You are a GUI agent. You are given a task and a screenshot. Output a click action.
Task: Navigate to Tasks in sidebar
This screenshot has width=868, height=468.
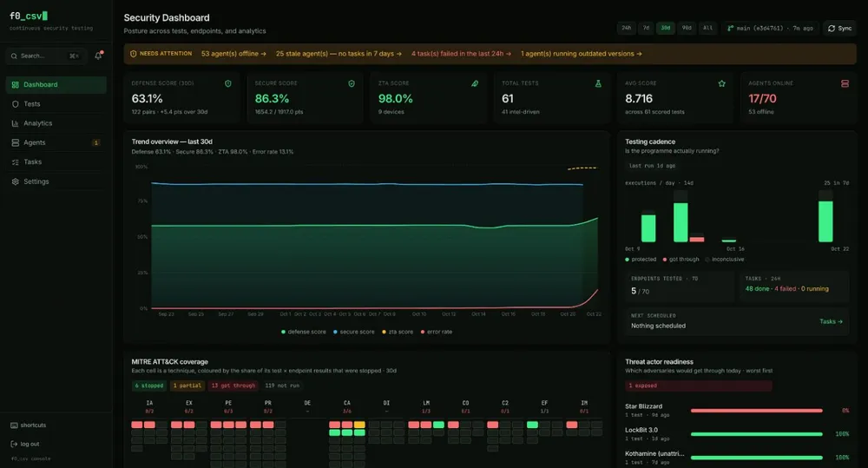click(56, 162)
